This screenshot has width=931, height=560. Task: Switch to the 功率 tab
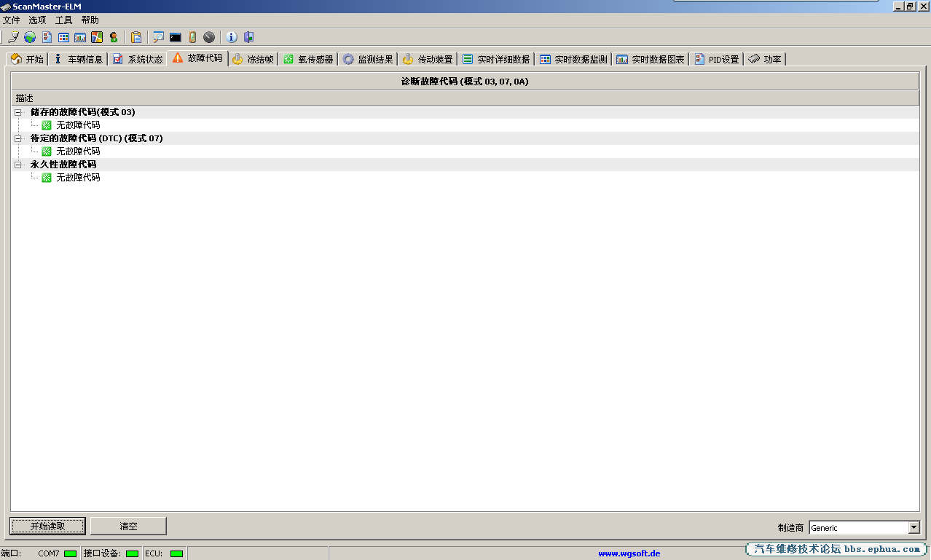(x=765, y=59)
